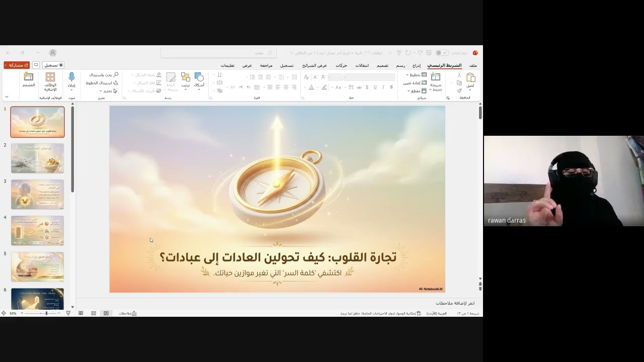Toggle Underline formatting button

[x=375, y=87]
